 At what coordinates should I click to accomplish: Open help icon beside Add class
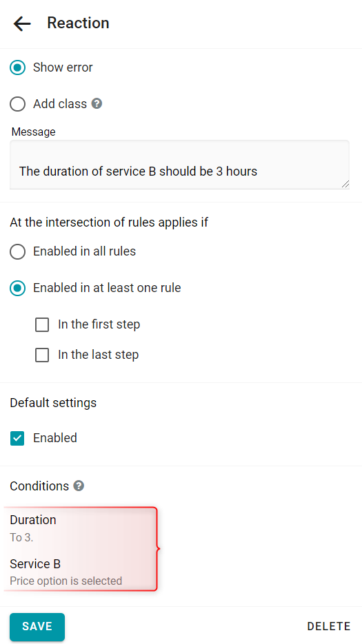[97, 103]
